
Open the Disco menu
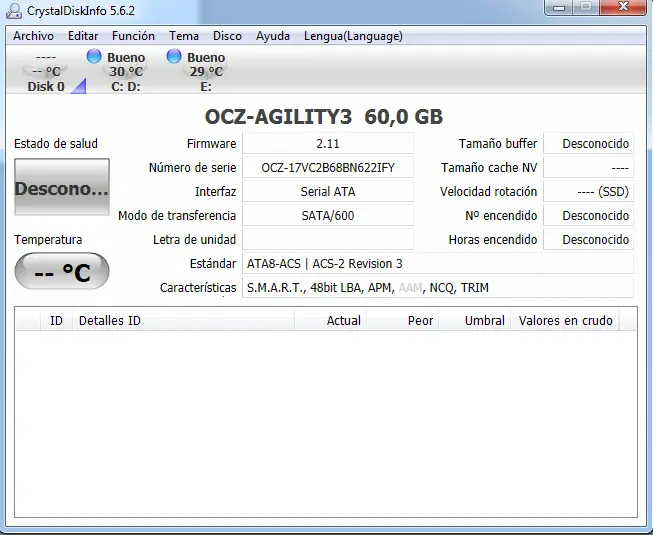pos(227,36)
